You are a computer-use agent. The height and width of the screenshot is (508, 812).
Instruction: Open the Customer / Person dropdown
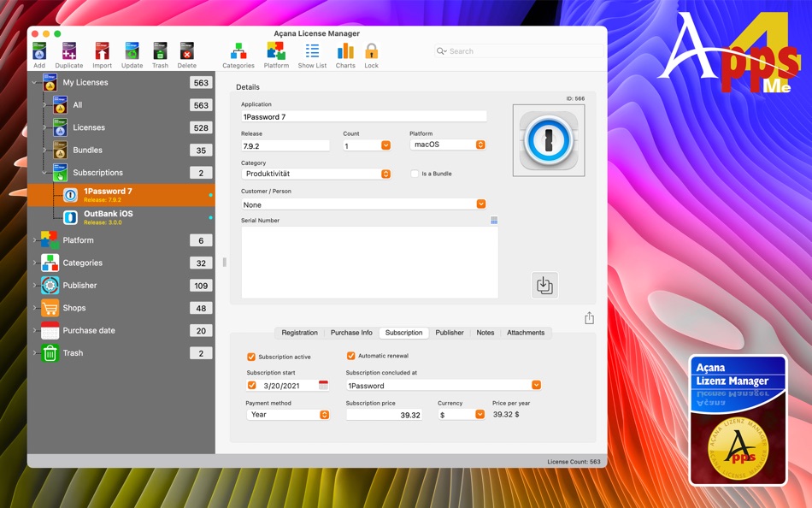[x=481, y=204]
